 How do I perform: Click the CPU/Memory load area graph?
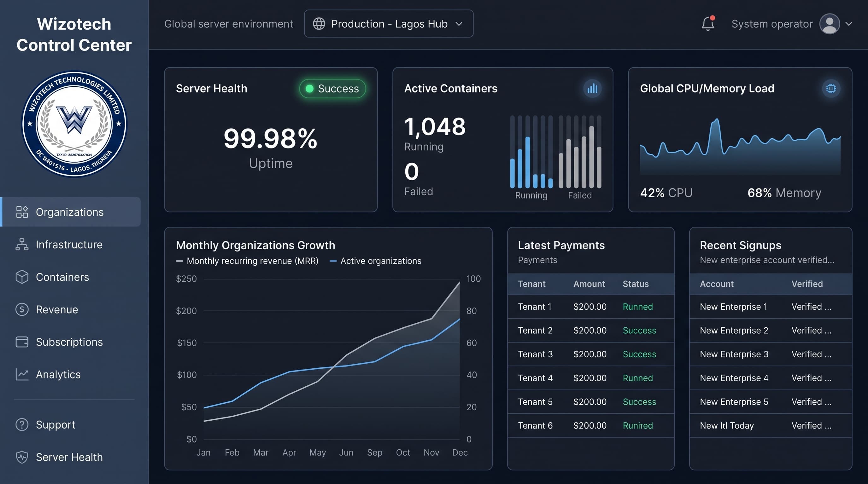coord(740,147)
